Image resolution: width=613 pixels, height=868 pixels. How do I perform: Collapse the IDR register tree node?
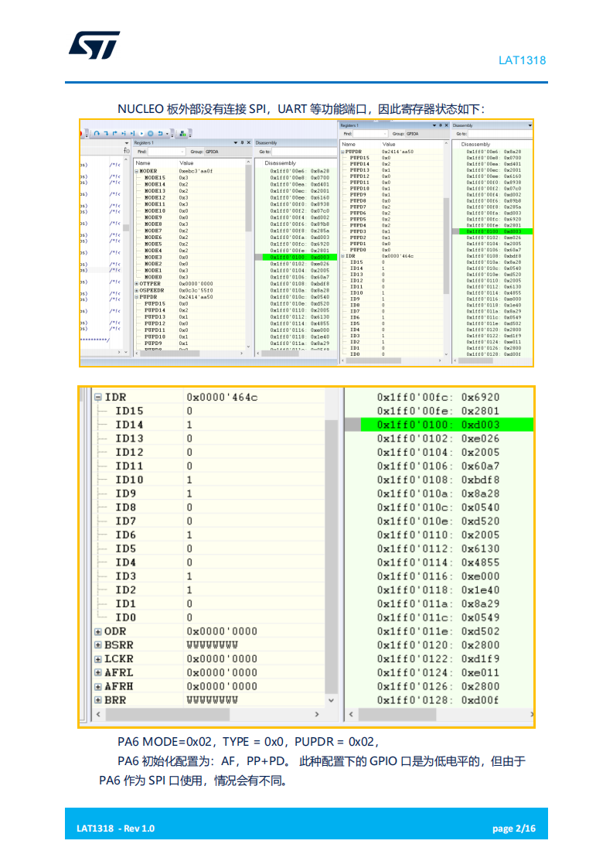pyautogui.click(x=98, y=398)
